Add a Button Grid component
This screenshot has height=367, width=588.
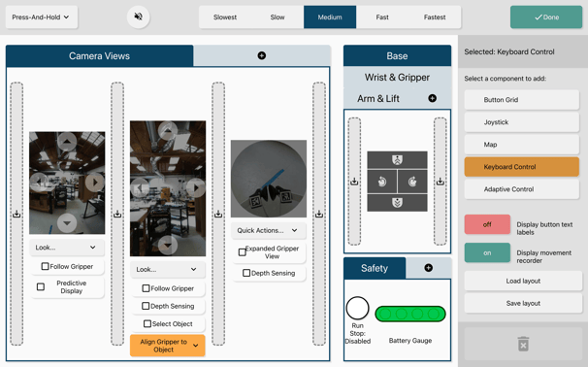pyautogui.click(x=522, y=99)
